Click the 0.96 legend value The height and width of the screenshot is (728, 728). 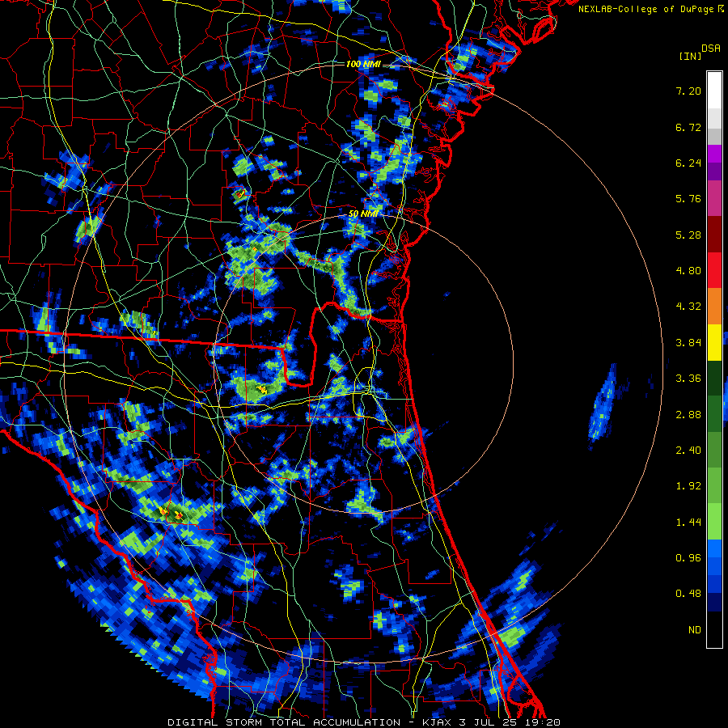tap(688, 558)
